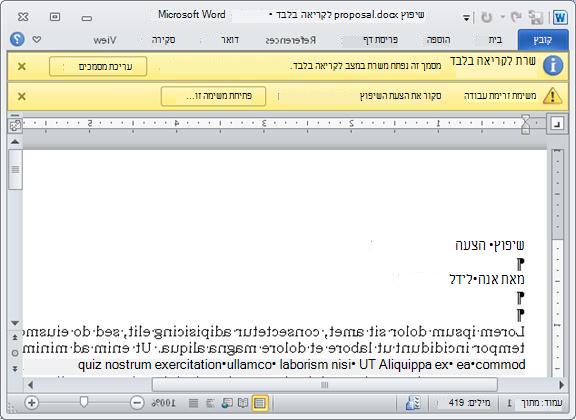Click the Save icon in quick access toolbar
This screenshot has width=576, height=420.
tap(536, 17)
